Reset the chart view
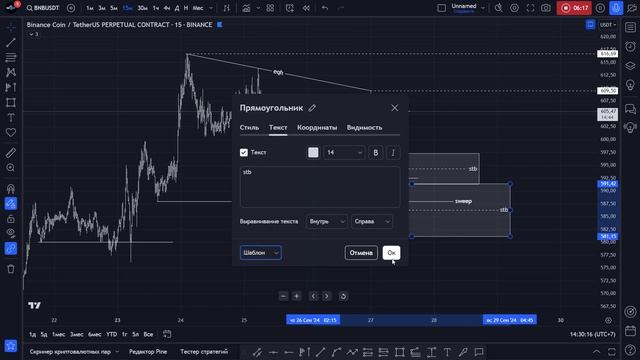 click(343, 296)
